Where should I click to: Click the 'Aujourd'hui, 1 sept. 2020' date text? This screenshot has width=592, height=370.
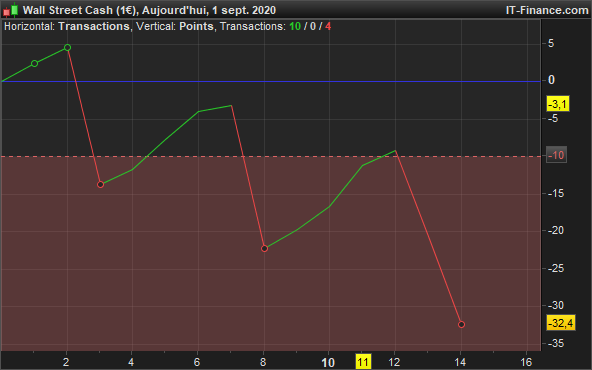[209, 10]
